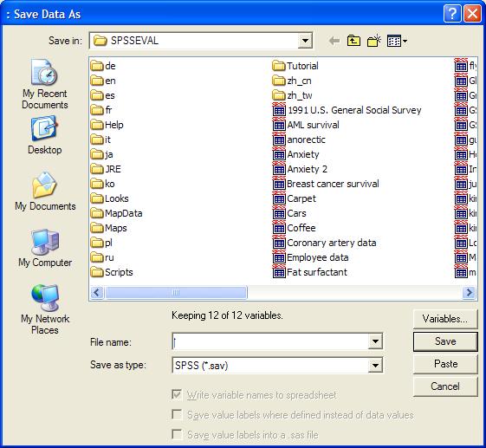Select the zh_cn folder
The width and height of the screenshot is (486, 448).
click(292, 81)
